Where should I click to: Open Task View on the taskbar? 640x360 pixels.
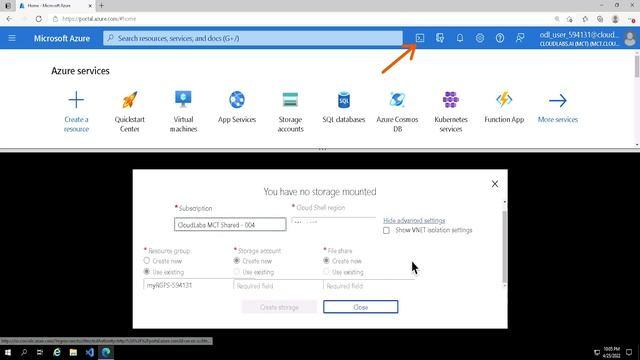(x=40, y=352)
